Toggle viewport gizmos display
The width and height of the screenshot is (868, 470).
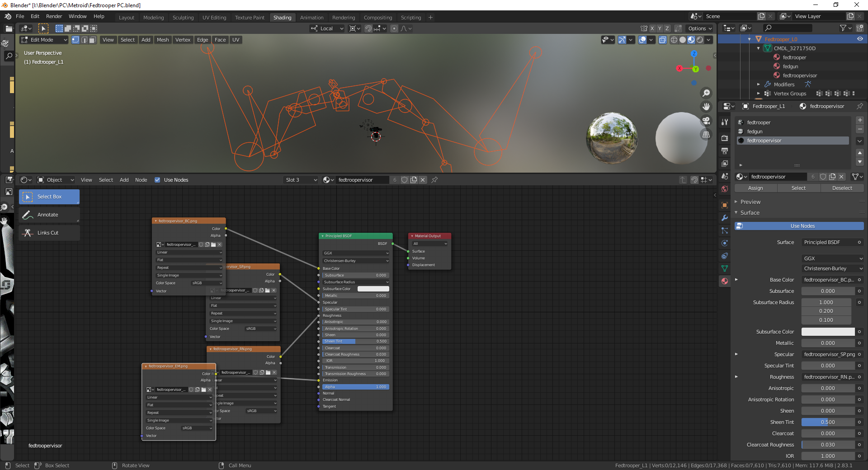[x=622, y=40]
